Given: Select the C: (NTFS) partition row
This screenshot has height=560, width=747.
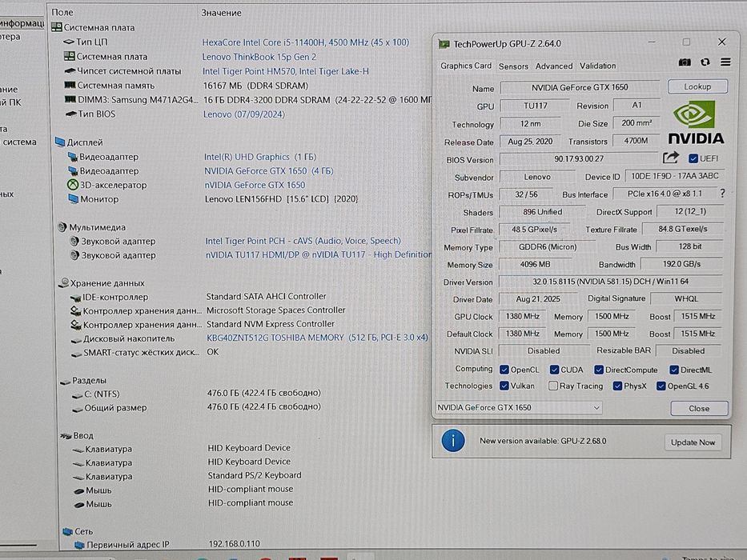Looking at the screenshot, I should pos(196,394).
